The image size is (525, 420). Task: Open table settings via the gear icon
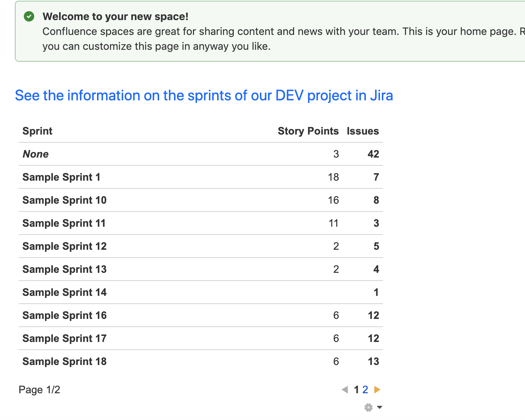pyautogui.click(x=368, y=407)
